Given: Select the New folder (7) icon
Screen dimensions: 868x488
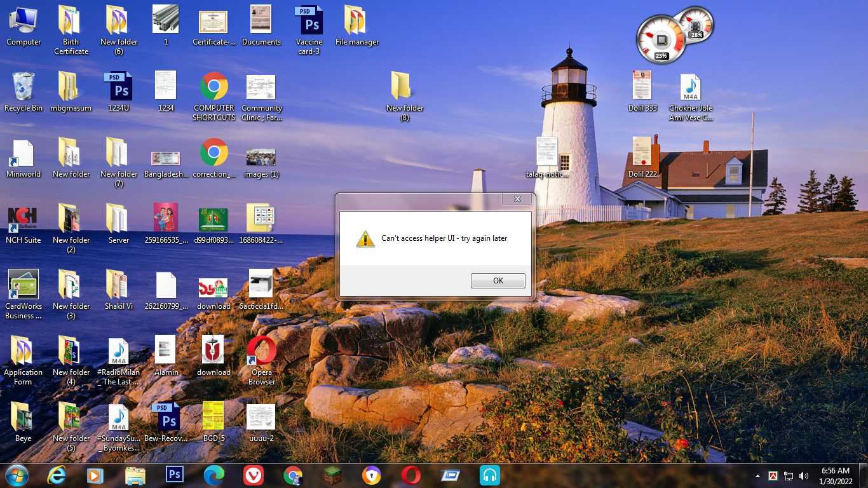Looking at the screenshot, I should point(119,163).
